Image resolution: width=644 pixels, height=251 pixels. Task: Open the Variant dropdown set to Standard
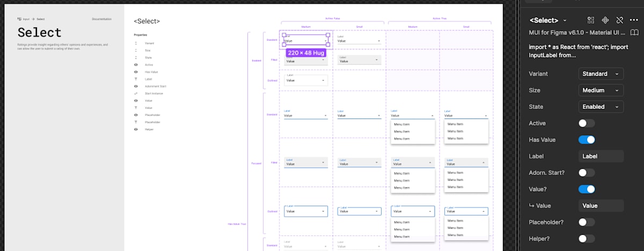[x=601, y=73]
